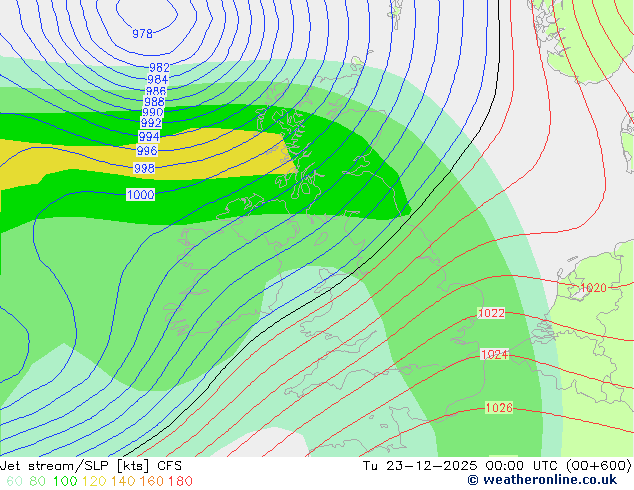
Task: Click the 992 isobar label
Action: [x=151, y=122]
